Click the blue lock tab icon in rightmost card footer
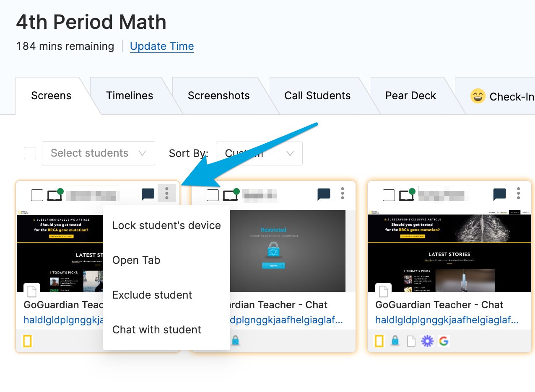 (395, 341)
